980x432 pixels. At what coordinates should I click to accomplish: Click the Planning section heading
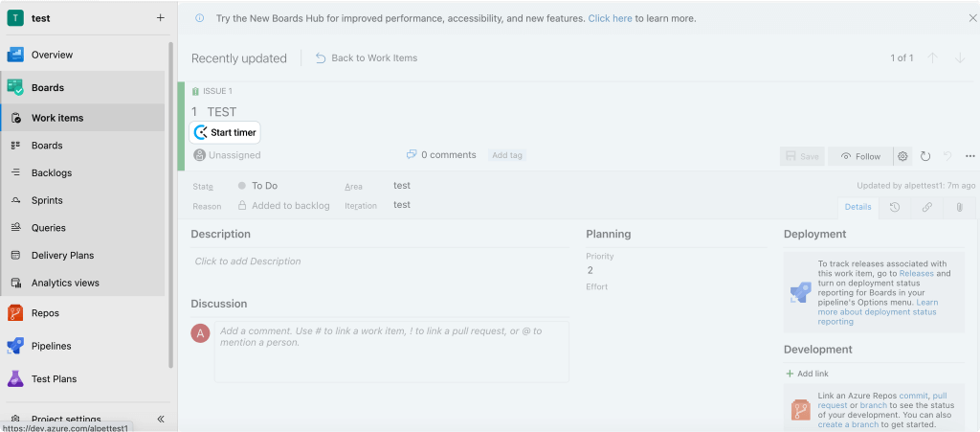[x=608, y=234]
